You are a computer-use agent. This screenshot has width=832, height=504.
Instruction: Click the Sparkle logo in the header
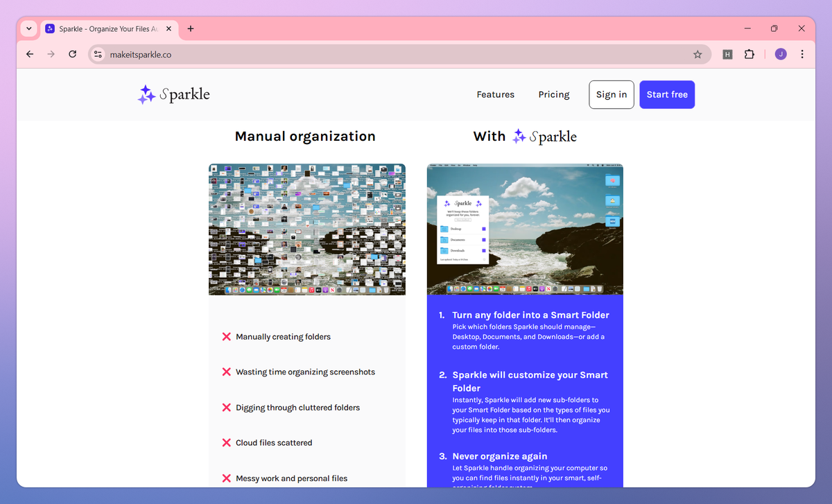pos(173,94)
